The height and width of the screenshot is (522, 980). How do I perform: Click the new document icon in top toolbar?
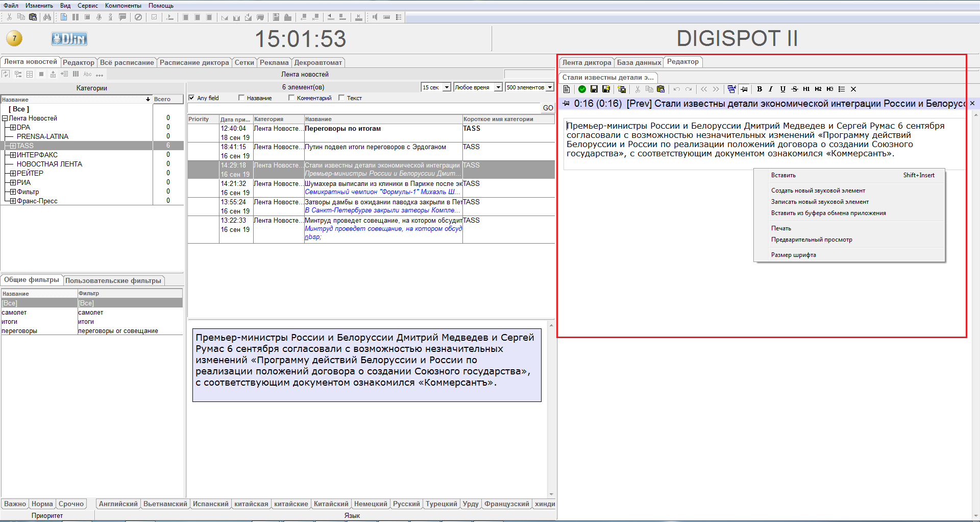click(64, 17)
